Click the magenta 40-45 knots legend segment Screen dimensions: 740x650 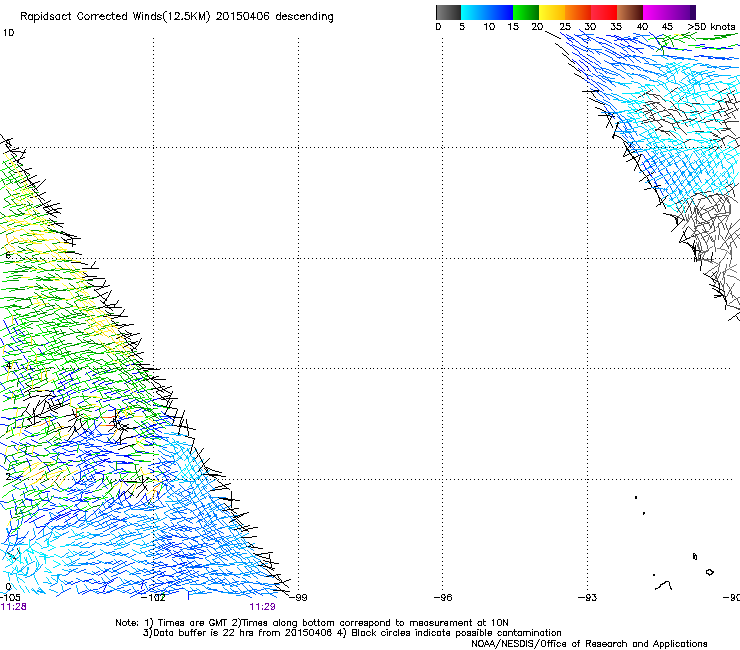click(656, 12)
